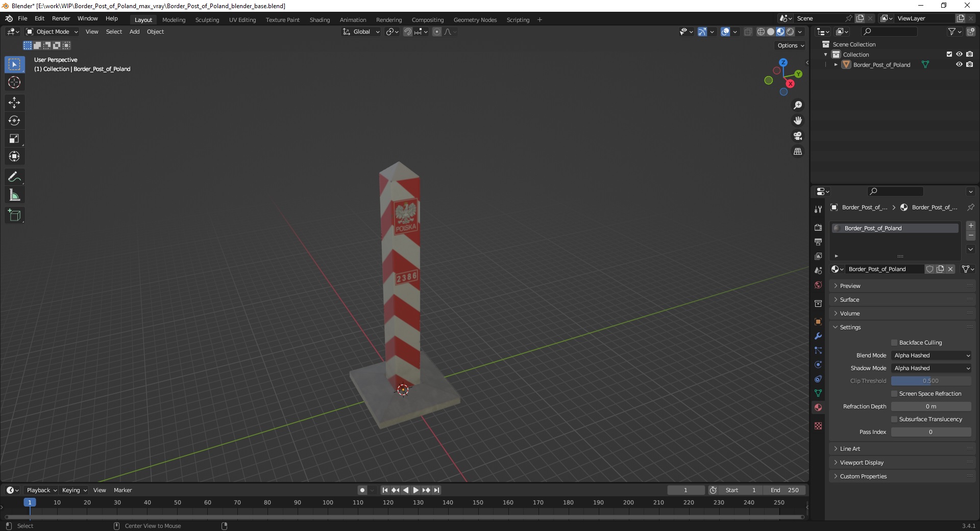Open the viewport Add menu
The width and height of the screenshot is (980, 531).
click(x=134, y=32)
